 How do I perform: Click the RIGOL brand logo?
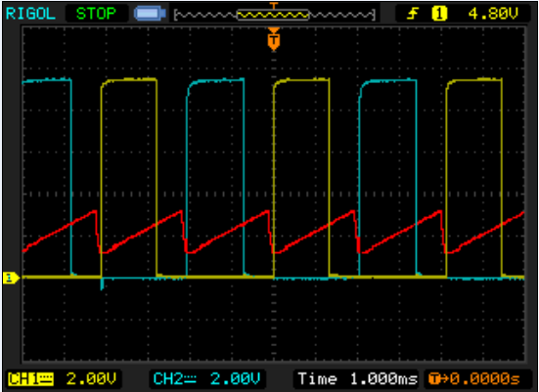click(x=30, y=14)
